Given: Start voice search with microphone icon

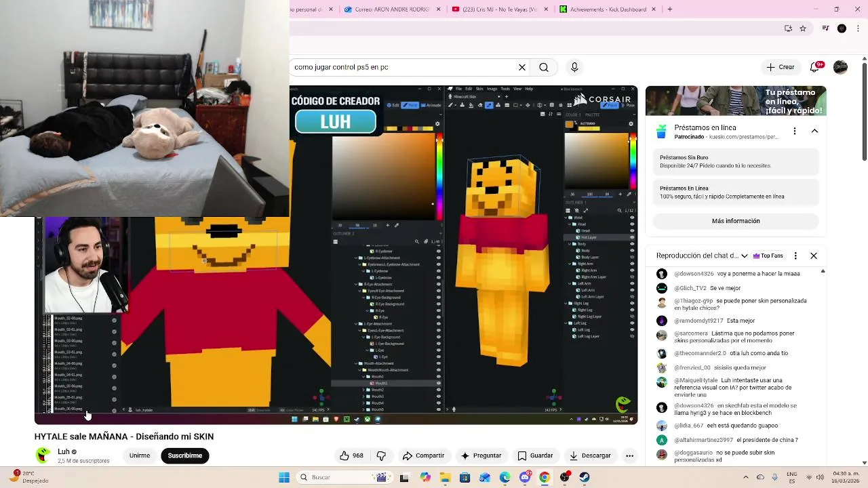Looking at the screenshot, I should 574,67.
